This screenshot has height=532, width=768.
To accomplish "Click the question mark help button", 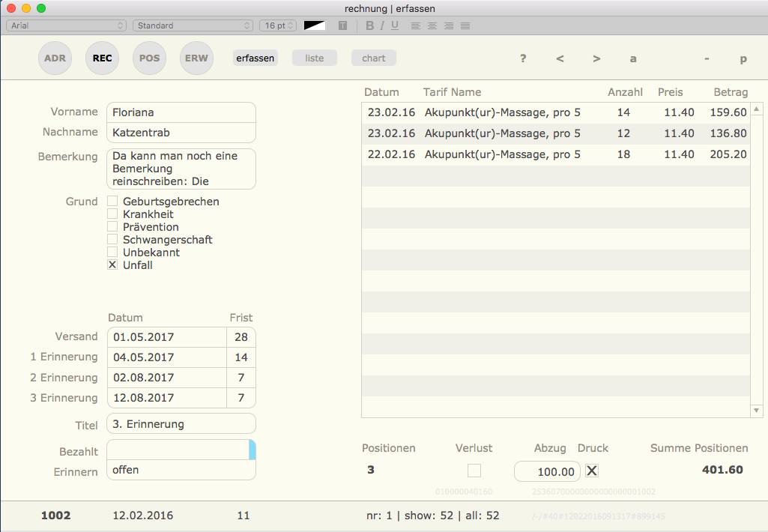I will click(x=523, y=58).
